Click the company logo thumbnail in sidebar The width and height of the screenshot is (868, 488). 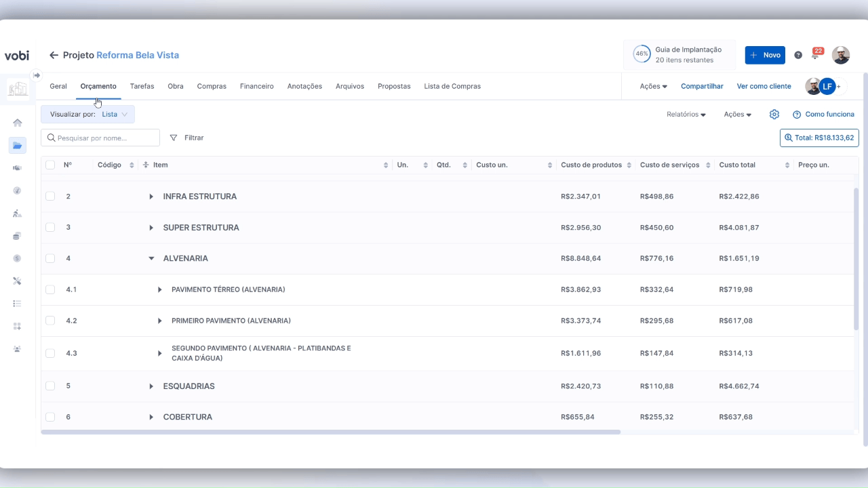(x=18, y=89)
